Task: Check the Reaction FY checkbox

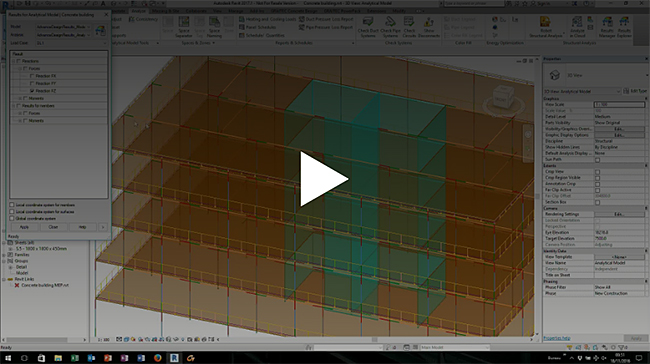Action: point(32,83)
